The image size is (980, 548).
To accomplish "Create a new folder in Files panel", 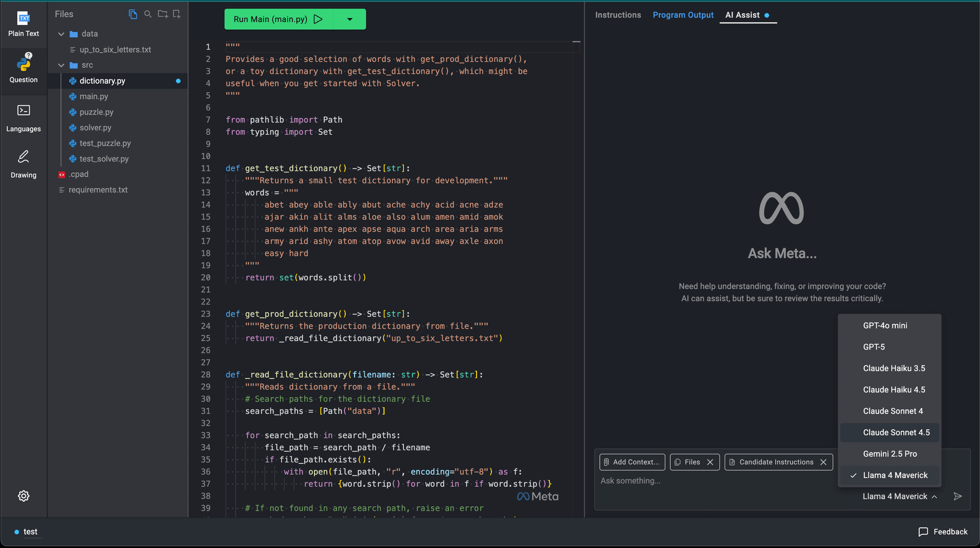I will 163,14.
